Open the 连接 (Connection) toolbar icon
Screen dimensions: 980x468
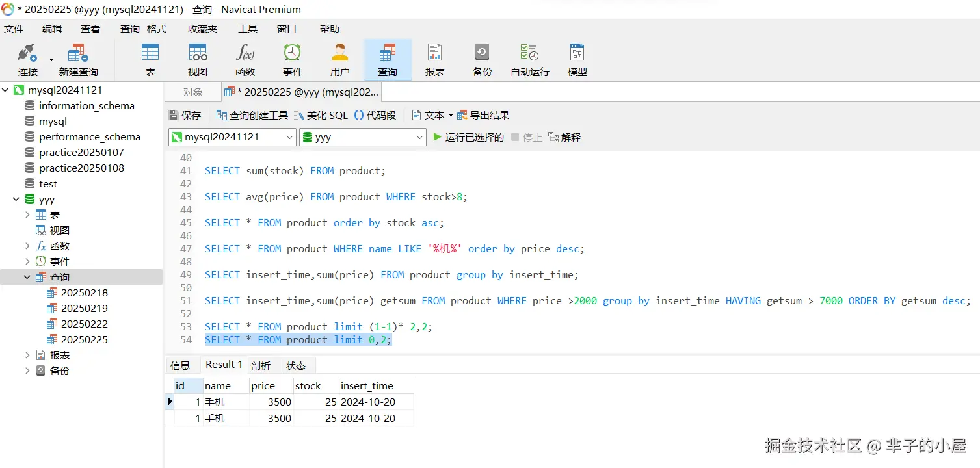(x=27, y=60)
